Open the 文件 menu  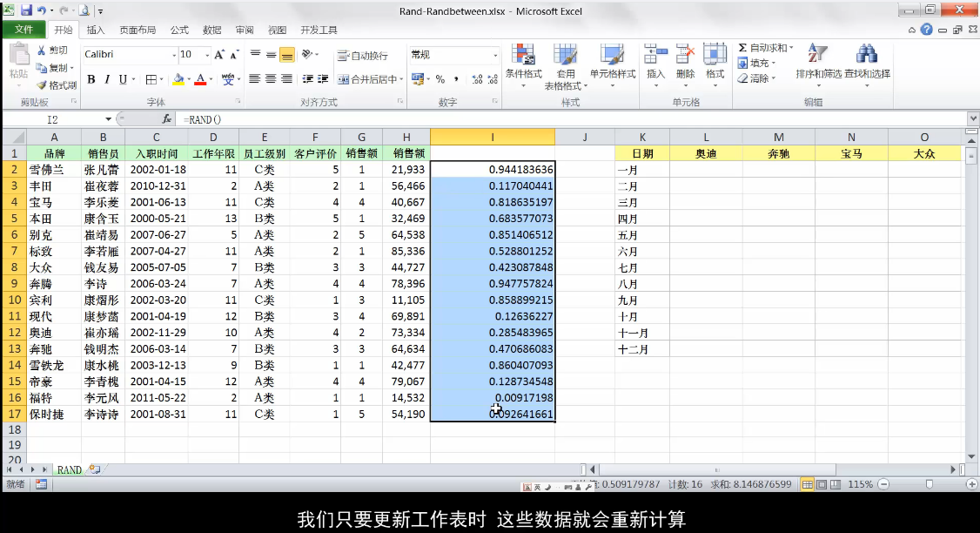(x=23, y=29)
